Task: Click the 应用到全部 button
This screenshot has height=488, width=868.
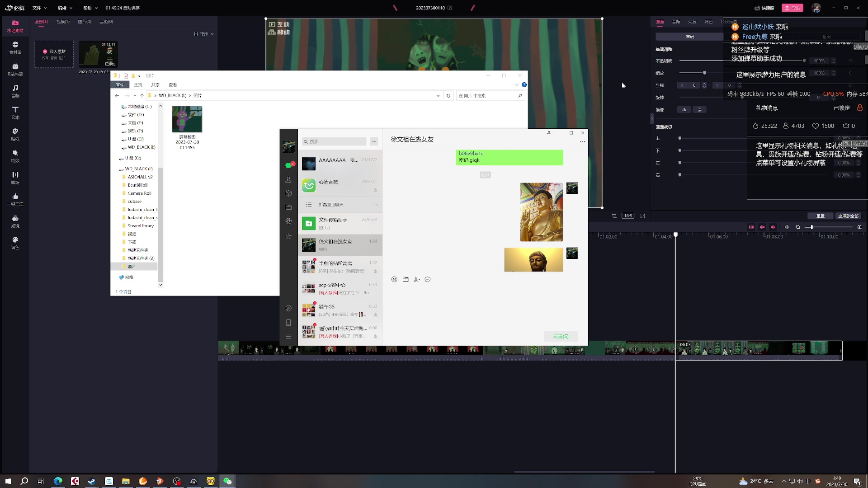Action: tap(848, 216)
